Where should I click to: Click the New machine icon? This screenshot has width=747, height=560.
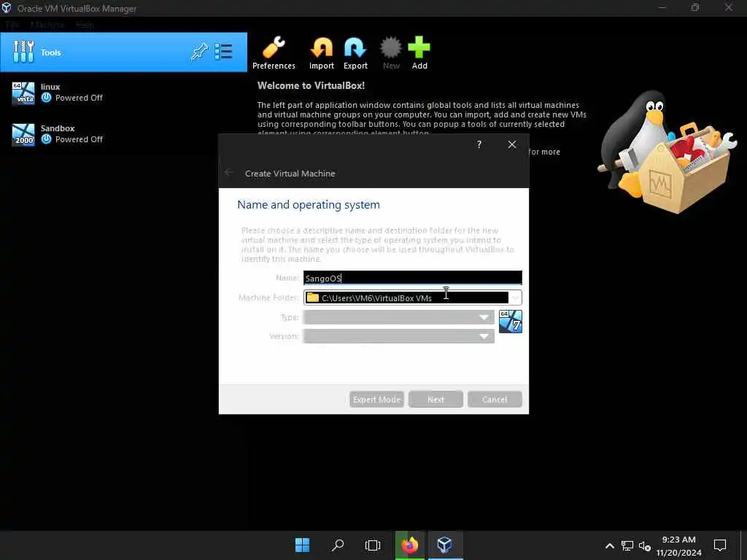click(391, 52)
